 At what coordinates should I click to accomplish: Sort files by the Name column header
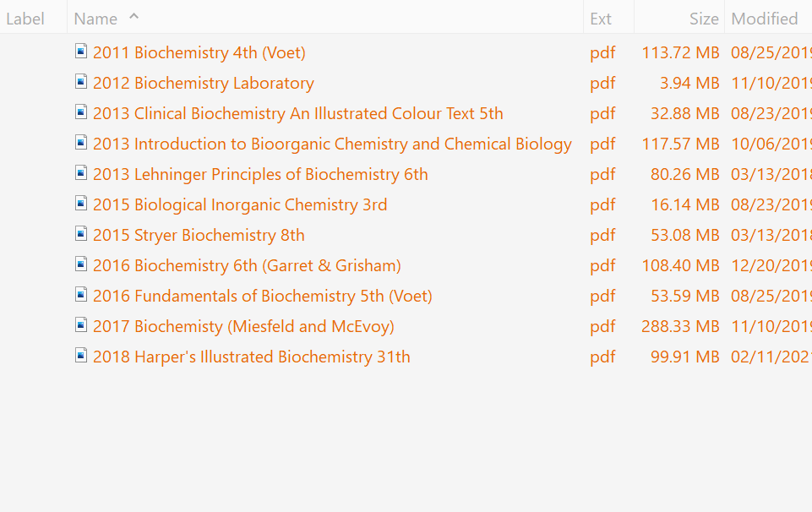(x=95, y=19)
